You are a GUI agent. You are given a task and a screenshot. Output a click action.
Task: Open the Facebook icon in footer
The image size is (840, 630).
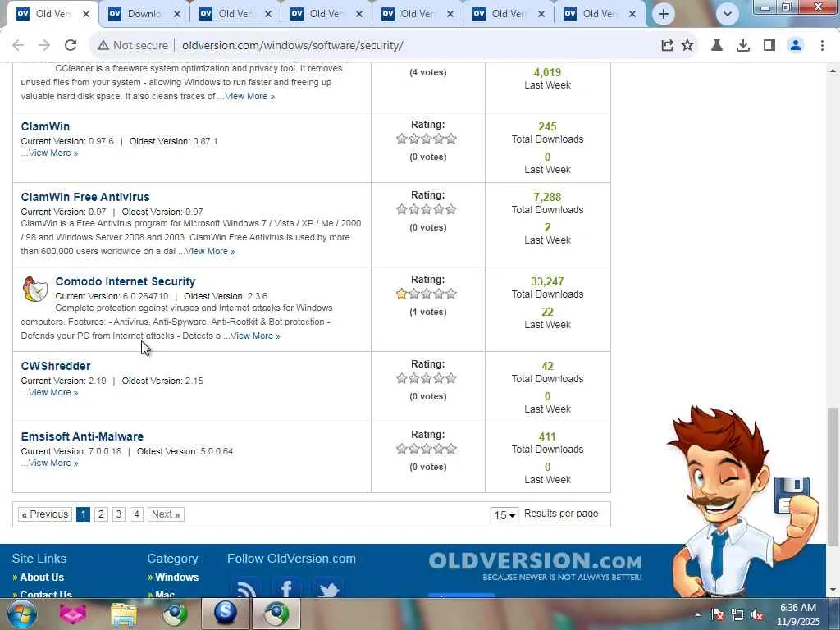(x=286, y=587)
